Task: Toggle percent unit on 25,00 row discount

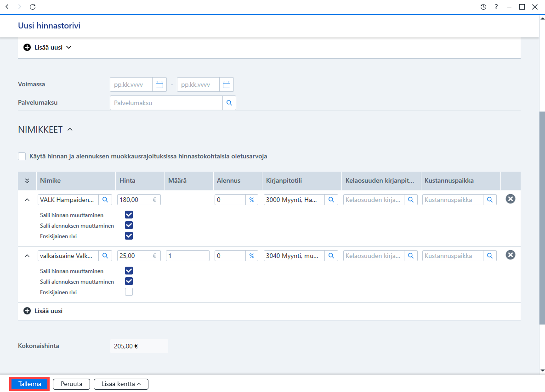Action: point(252,256)
